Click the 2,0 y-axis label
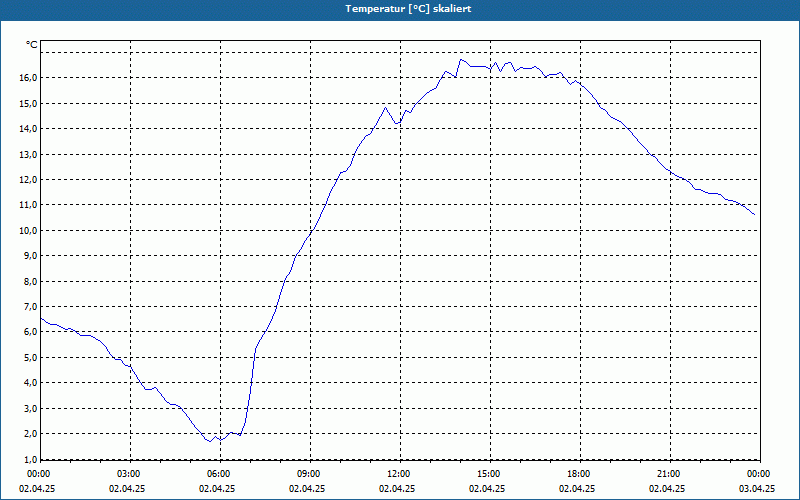 (30, 434)
